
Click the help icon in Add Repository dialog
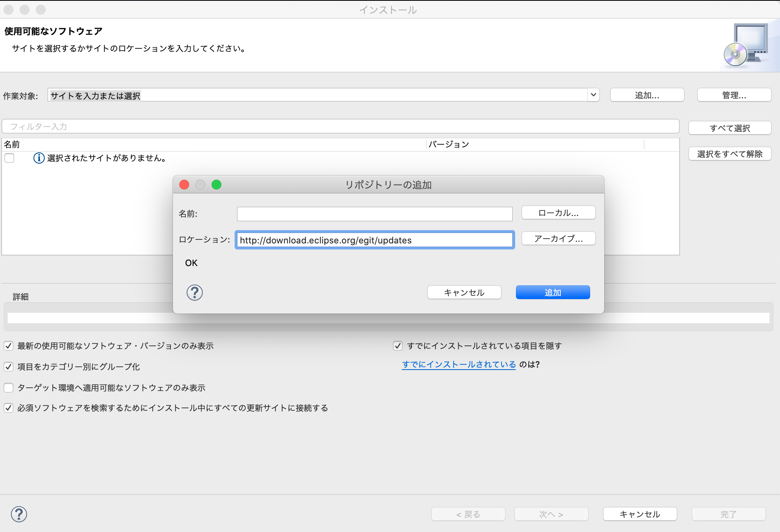pos(194,293)
